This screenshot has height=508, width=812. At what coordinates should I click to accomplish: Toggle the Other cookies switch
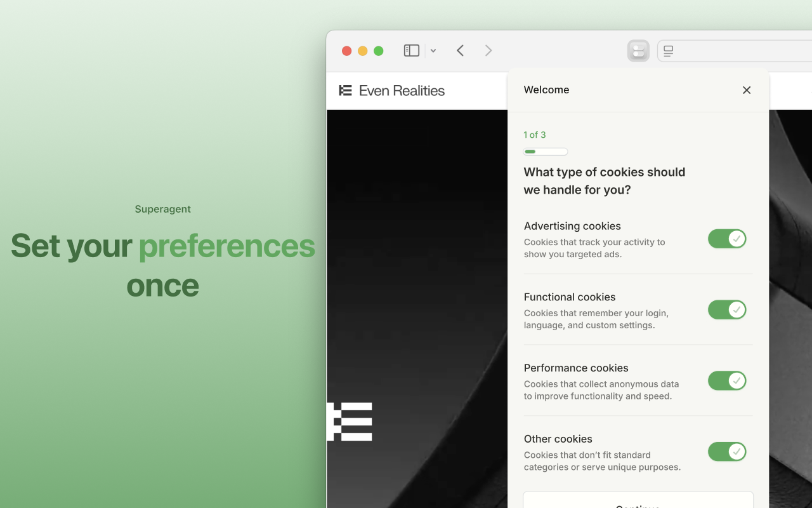click(x=727, y=452)
